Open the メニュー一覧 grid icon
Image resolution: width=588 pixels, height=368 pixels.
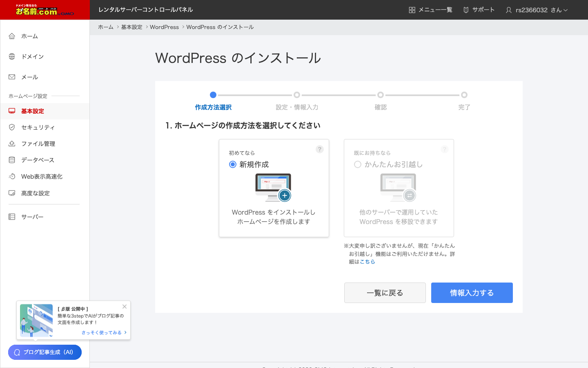(x=412, y=10)
